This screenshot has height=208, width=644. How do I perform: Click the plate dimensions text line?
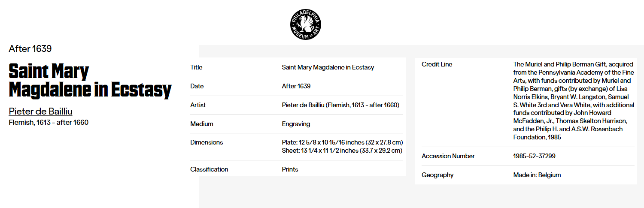[342, 142]
